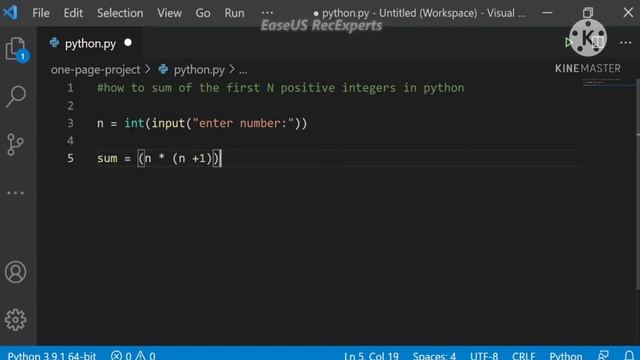Viewport: 640px width, 360px height.
Task: Open the Go menu
Action: (203, 13)
